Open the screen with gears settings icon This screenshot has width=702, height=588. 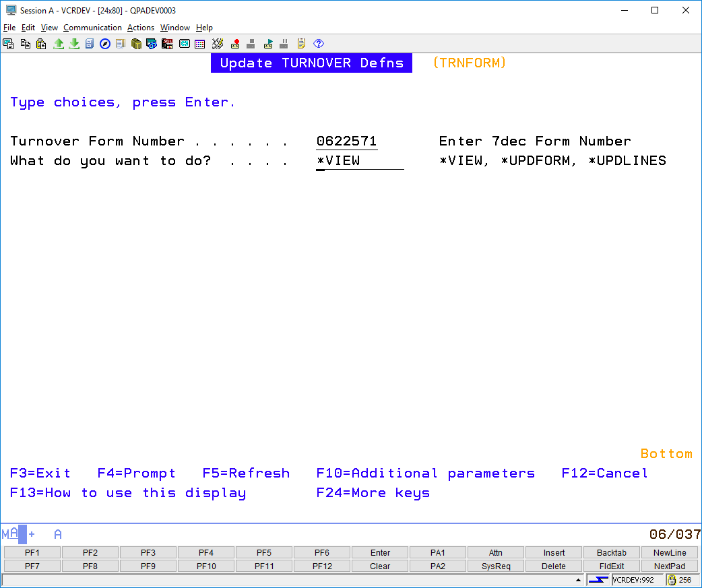152,44
